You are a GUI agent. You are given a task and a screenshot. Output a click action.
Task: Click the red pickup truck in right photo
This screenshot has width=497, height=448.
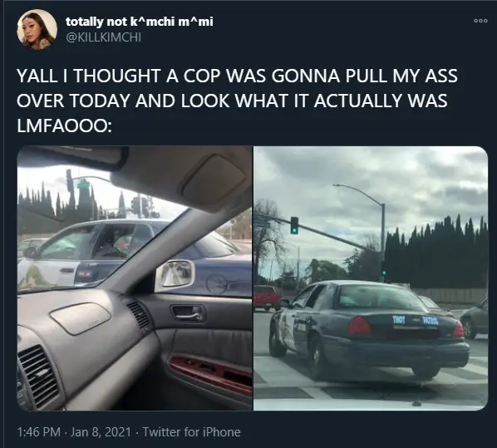(x=268, y=297)
